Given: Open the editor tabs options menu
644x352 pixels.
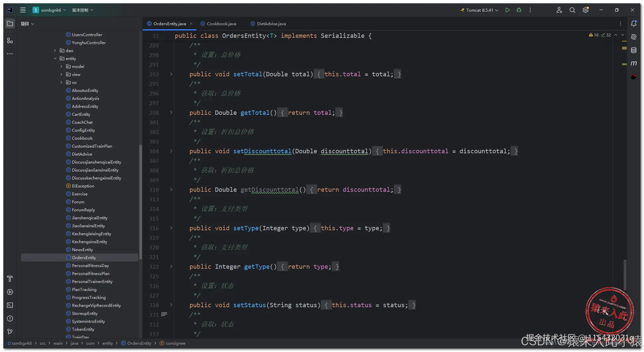Looking at the screenshot, I should pyautogui.click(x=620, y=24).
